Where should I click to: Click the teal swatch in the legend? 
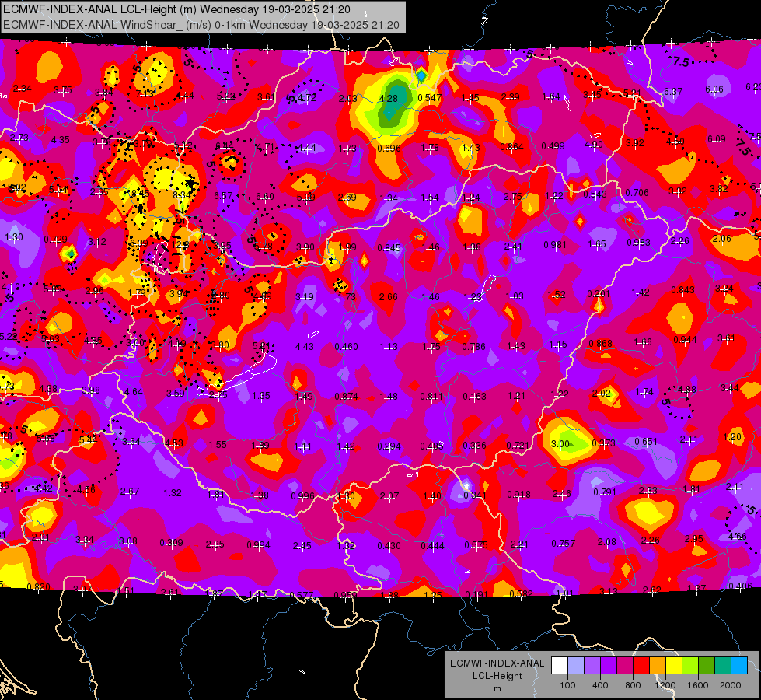coord(722,666)
